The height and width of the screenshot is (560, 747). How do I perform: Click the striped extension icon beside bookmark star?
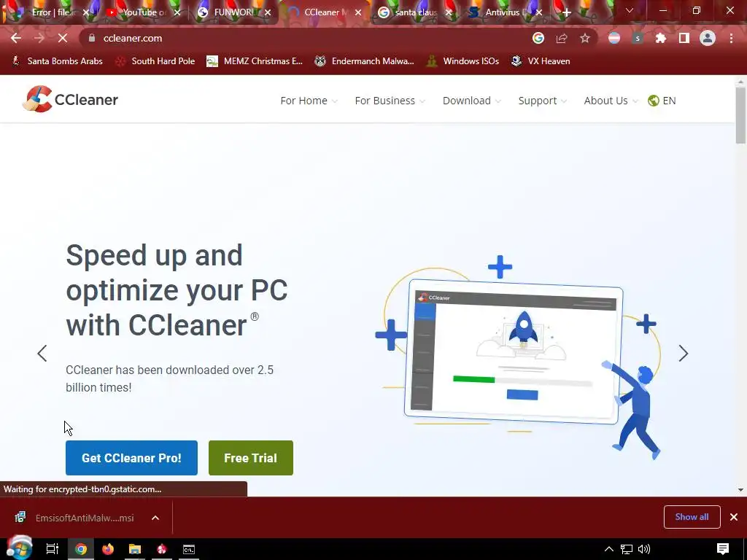(614, 38)
